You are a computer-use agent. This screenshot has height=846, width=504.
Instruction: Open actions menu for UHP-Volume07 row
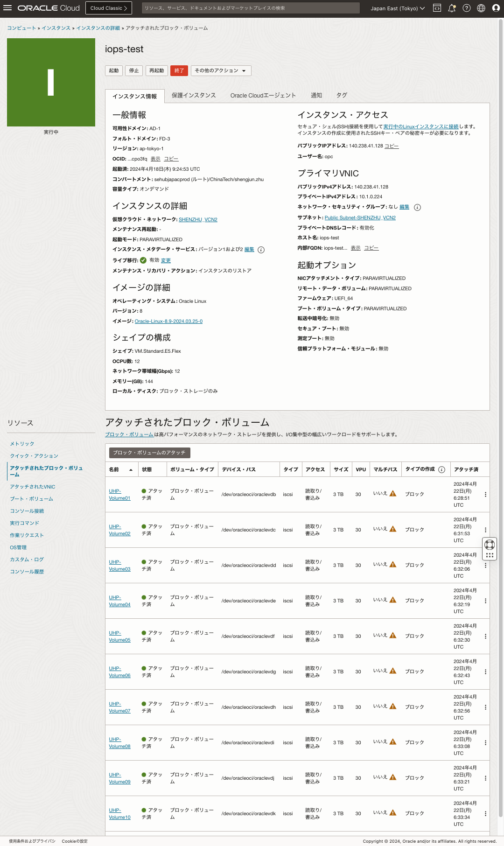tap(485, 707)
